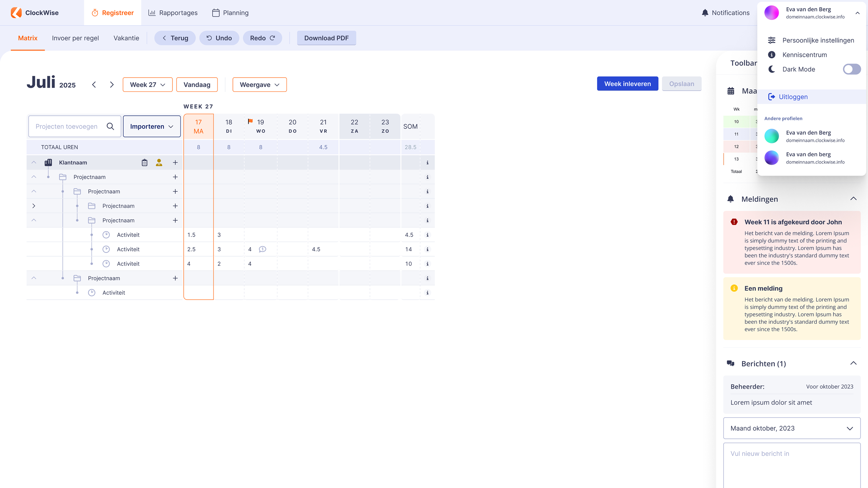Click the clipboard icon on Klantnaam row
This screenshot has height=488, width=868.
click(x=145, y=163)
